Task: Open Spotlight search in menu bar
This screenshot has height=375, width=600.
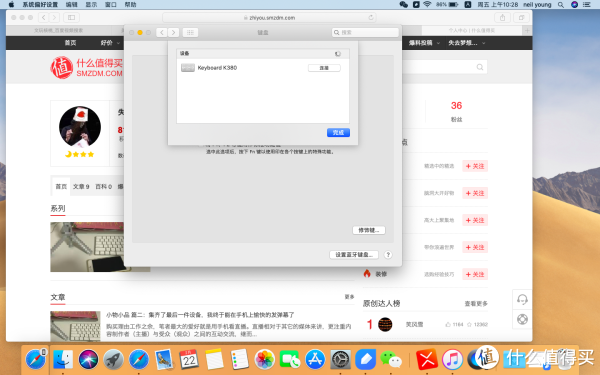Action: (561, 5)
